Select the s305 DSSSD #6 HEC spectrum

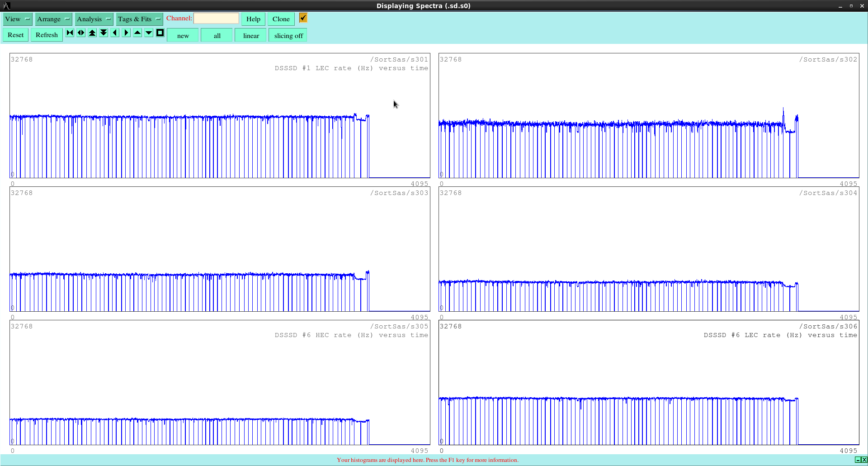[220, 383]
